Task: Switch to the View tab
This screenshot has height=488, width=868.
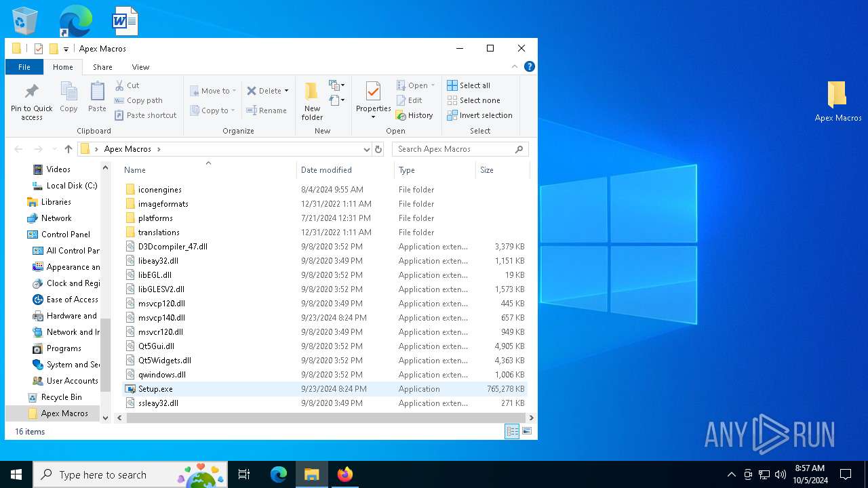Action: click(x=140, y=67)
